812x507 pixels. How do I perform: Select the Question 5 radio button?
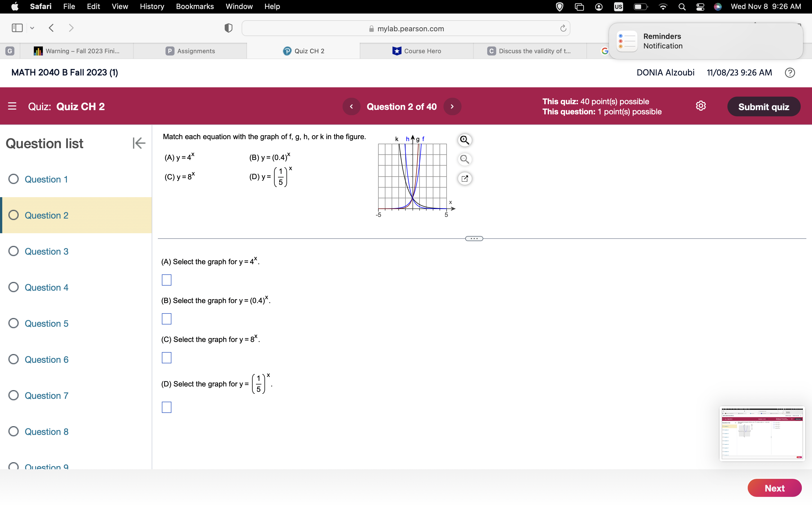[x=14, y=323]
